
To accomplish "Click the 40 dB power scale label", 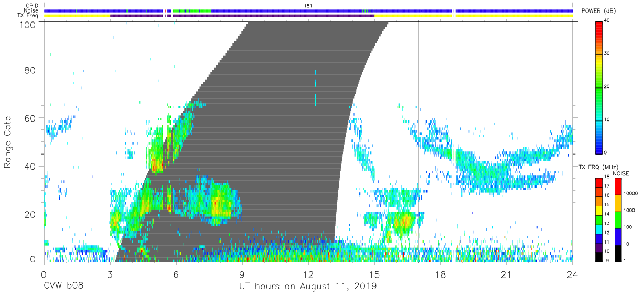I will pos(607,21).
